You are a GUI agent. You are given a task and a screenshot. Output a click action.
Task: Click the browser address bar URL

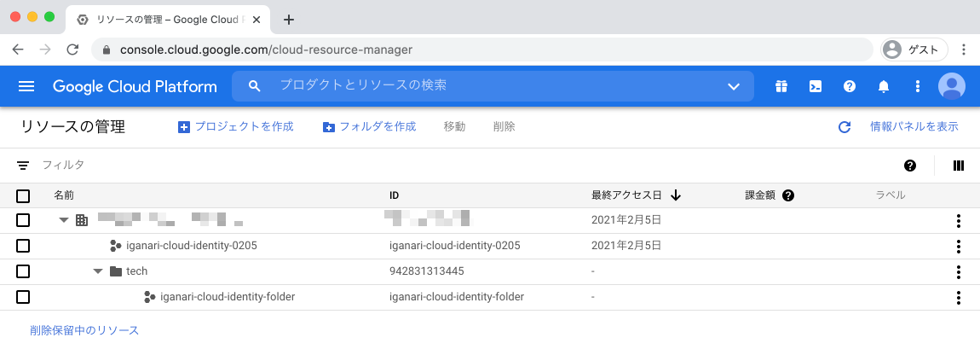266,50
